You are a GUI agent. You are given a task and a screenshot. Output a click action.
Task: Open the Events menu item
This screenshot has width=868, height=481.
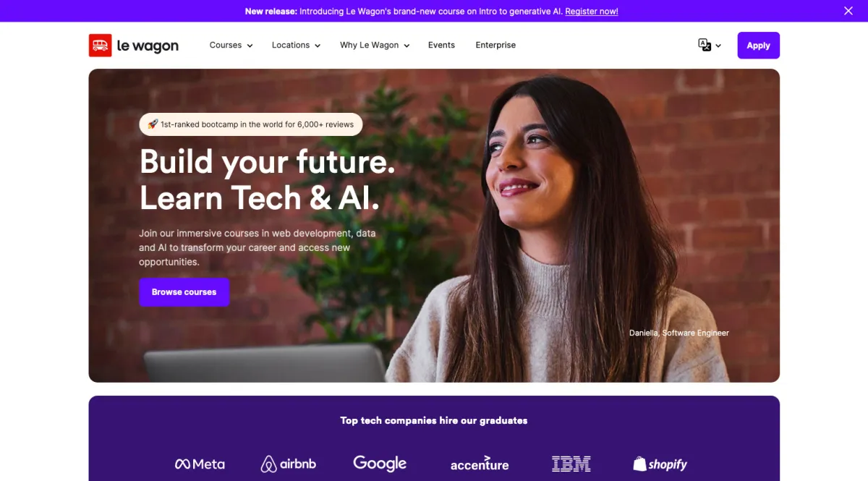pos(441,45)
